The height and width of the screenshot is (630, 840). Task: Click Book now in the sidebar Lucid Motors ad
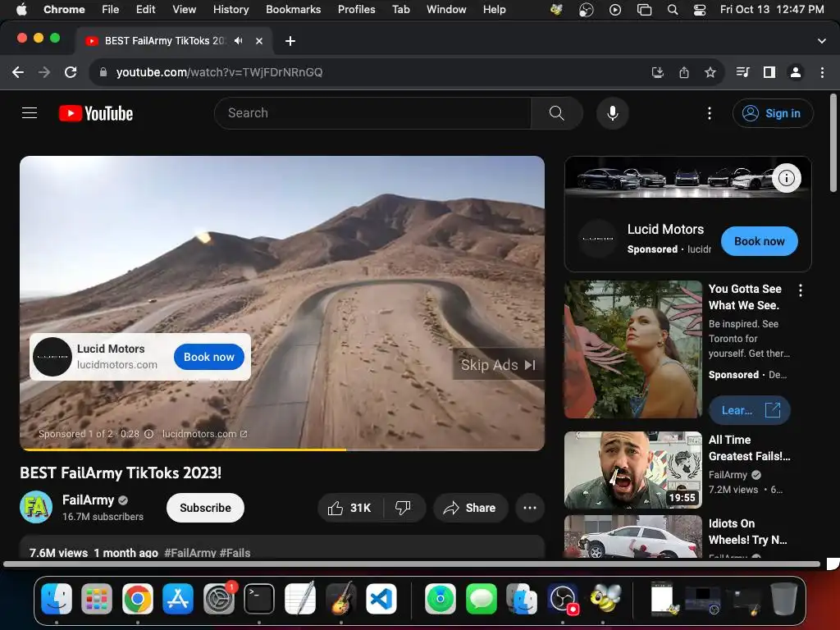pyautogui.click(x=759, y=241)
